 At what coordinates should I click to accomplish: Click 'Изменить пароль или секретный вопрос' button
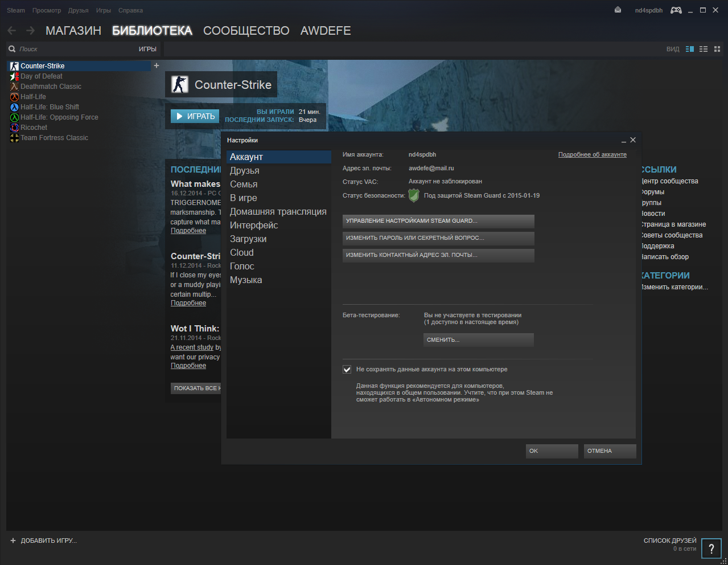coord(438,238)
